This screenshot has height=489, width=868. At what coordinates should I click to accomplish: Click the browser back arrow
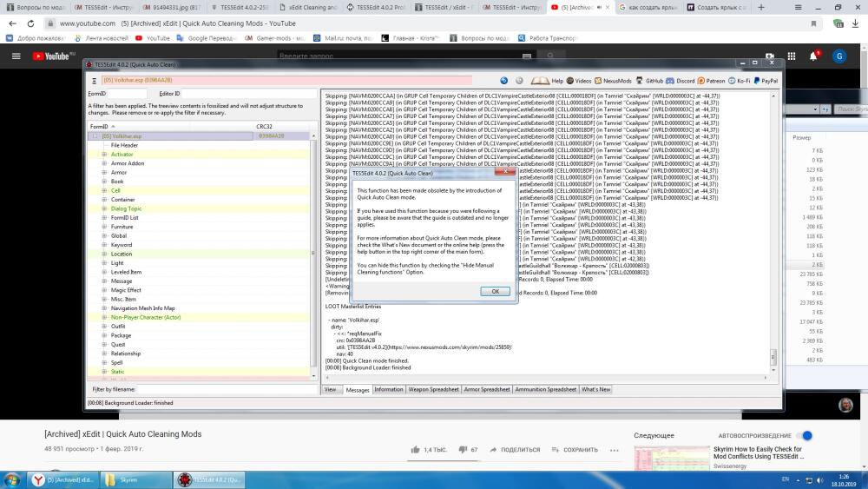[x=13, y=23]
